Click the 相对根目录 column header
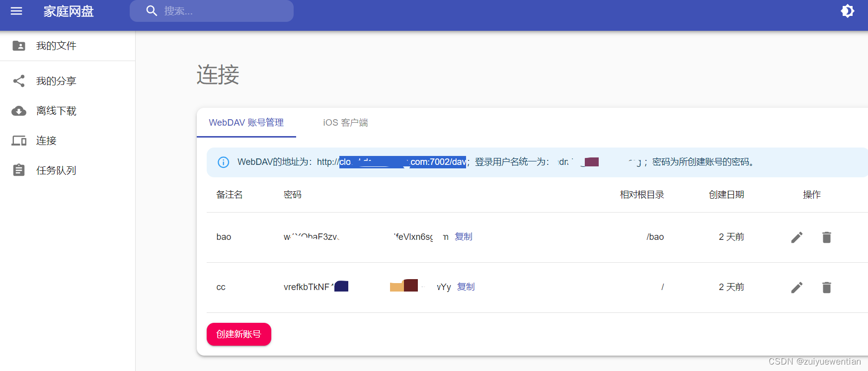This screenshot has width=868, height=371. point(642,195)
